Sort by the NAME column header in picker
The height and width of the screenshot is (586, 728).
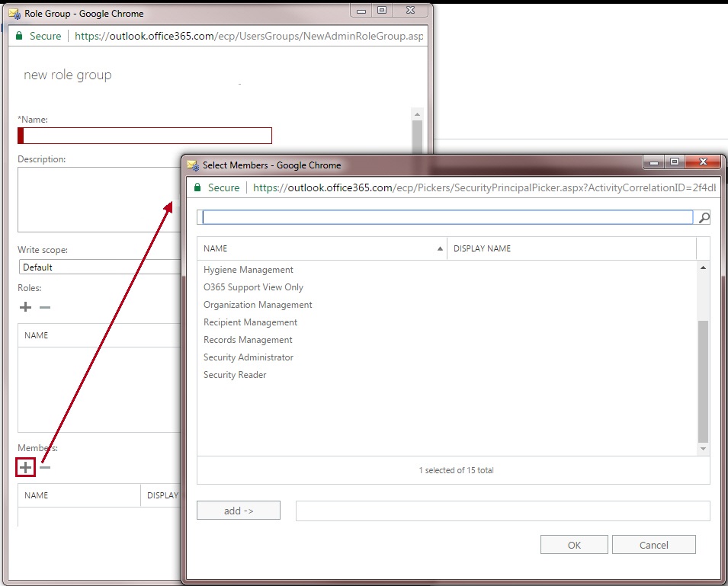(x=322, y=248)
